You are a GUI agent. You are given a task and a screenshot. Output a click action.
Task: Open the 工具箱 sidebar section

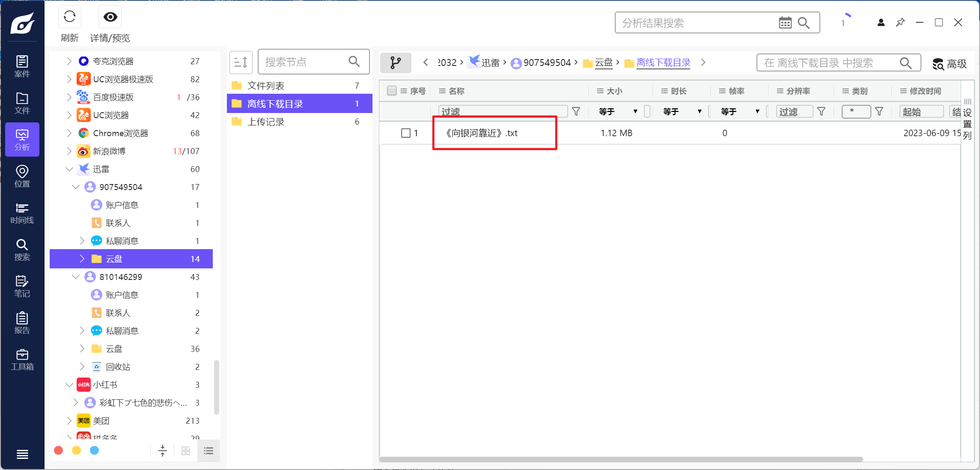point(22,360)
